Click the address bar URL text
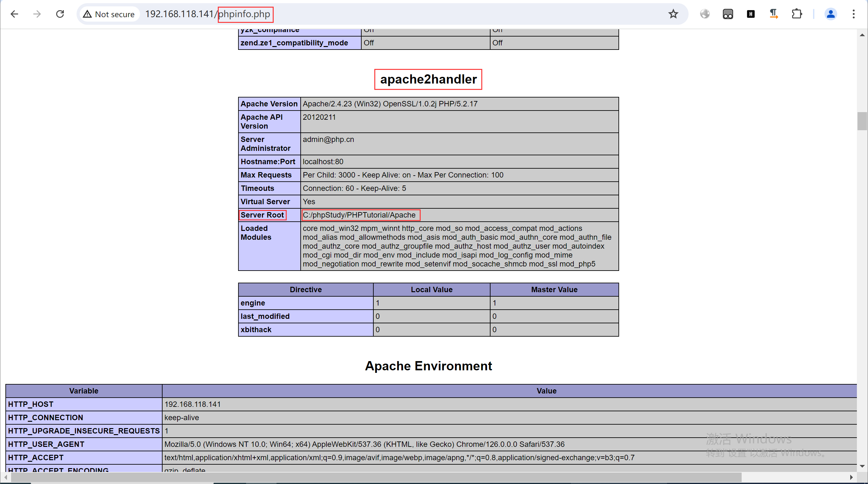The image size is (868, 484). point(208,14)
